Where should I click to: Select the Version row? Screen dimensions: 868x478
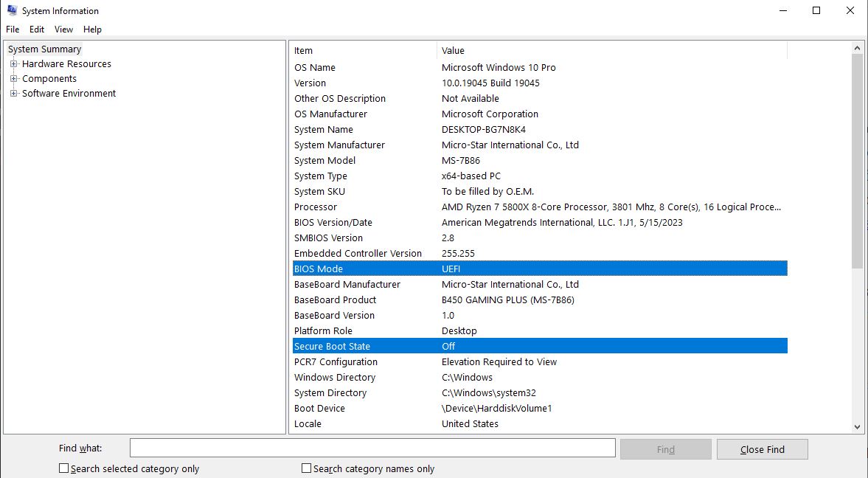point(540,83)
